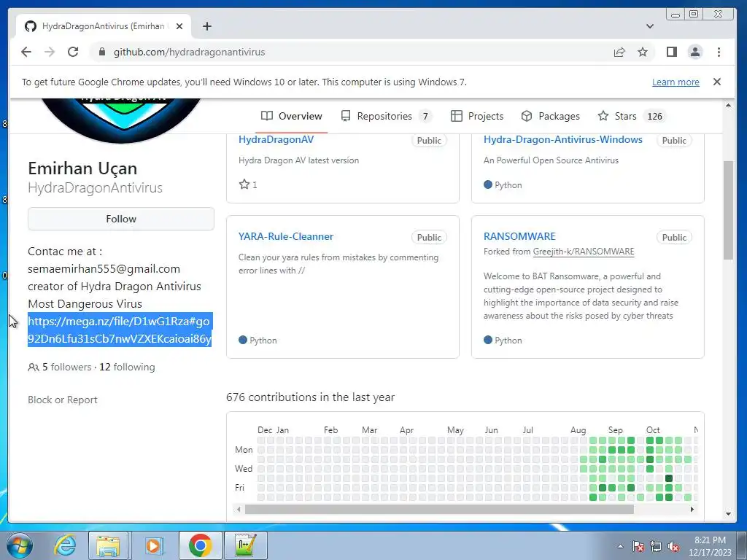Screen dimensions: 747x560
Task: Open the Hydra-Dragon-Antivirus-Windows repository
Action: click(x=562, y=139)
